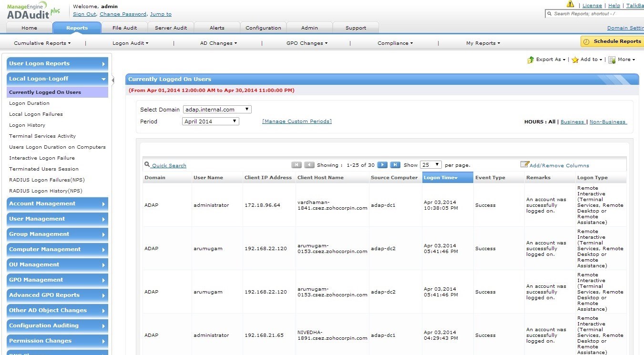Collapse the left sidebar panel arrow
Image resolution: width=644 pixels, height=355 pixels.
113,80
